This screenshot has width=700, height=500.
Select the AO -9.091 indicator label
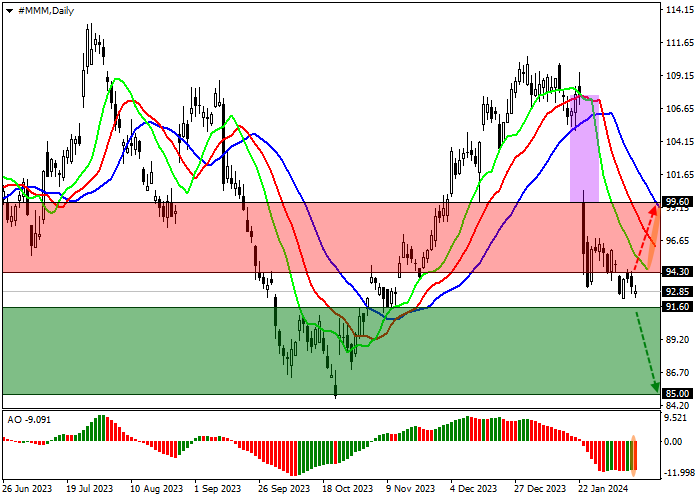(x=29, y=420)
